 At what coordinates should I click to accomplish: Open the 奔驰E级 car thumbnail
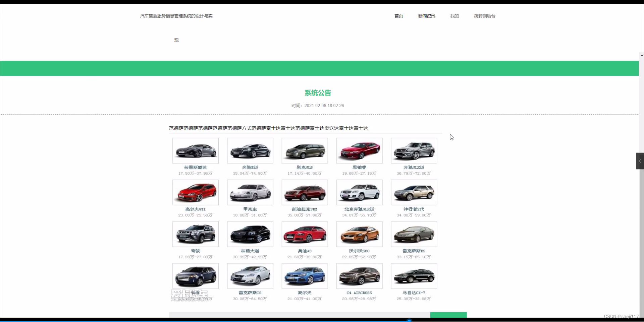point(250,151)
